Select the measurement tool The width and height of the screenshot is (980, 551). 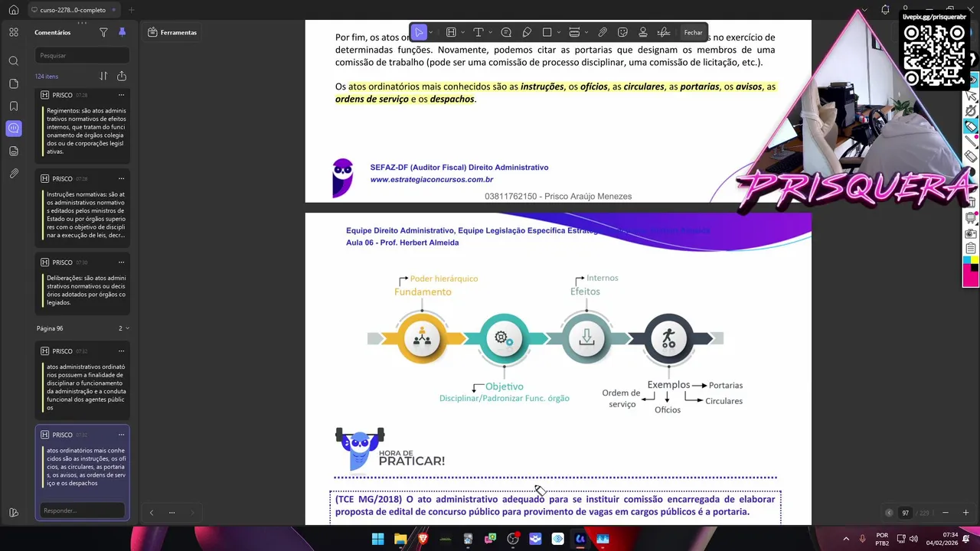[574, 32]
